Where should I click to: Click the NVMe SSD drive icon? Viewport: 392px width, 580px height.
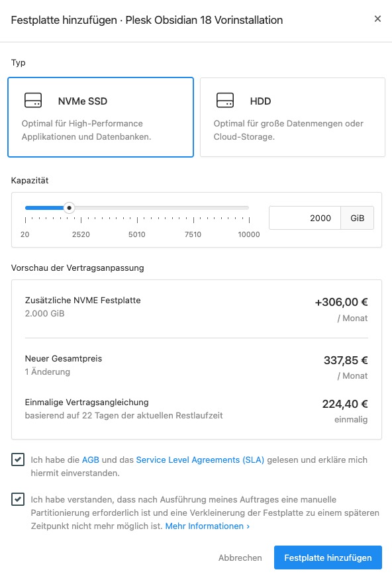(x=33, y=100)
